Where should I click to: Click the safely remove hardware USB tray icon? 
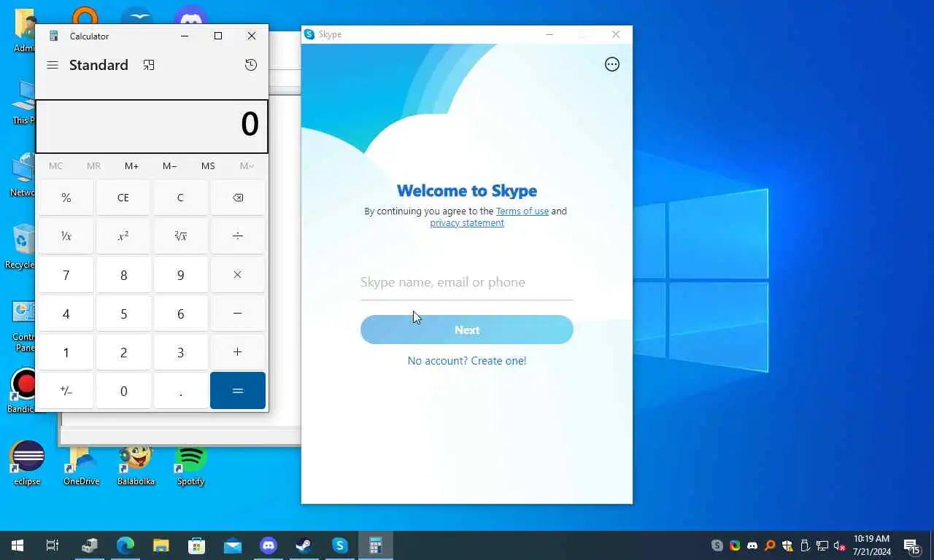pos(805,545)
